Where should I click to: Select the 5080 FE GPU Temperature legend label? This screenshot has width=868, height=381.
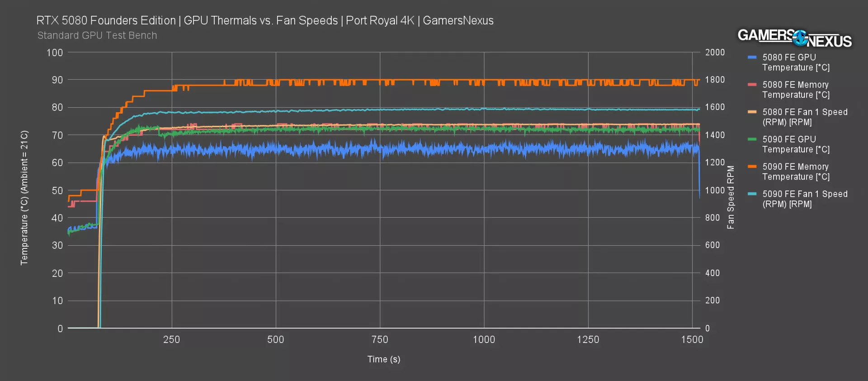(796, 62)
